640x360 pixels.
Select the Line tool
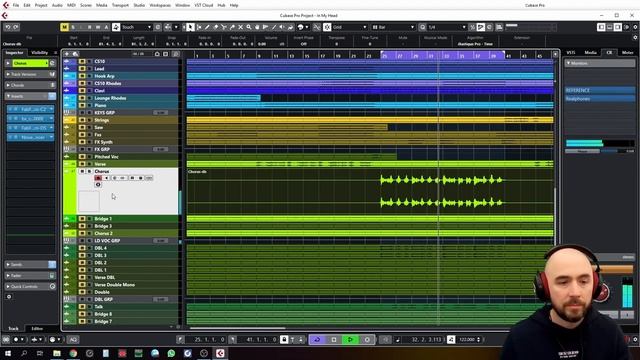point(274,27)
